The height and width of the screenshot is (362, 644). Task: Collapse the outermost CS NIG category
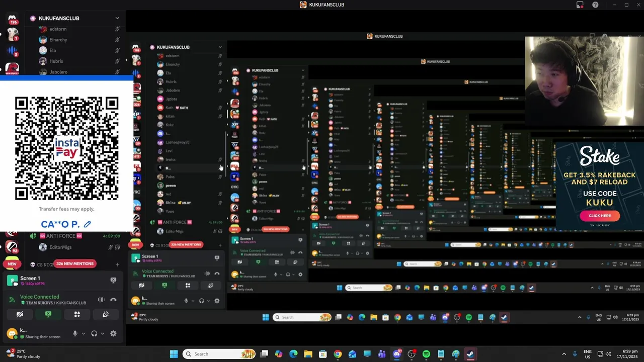(x=41, y=264)
